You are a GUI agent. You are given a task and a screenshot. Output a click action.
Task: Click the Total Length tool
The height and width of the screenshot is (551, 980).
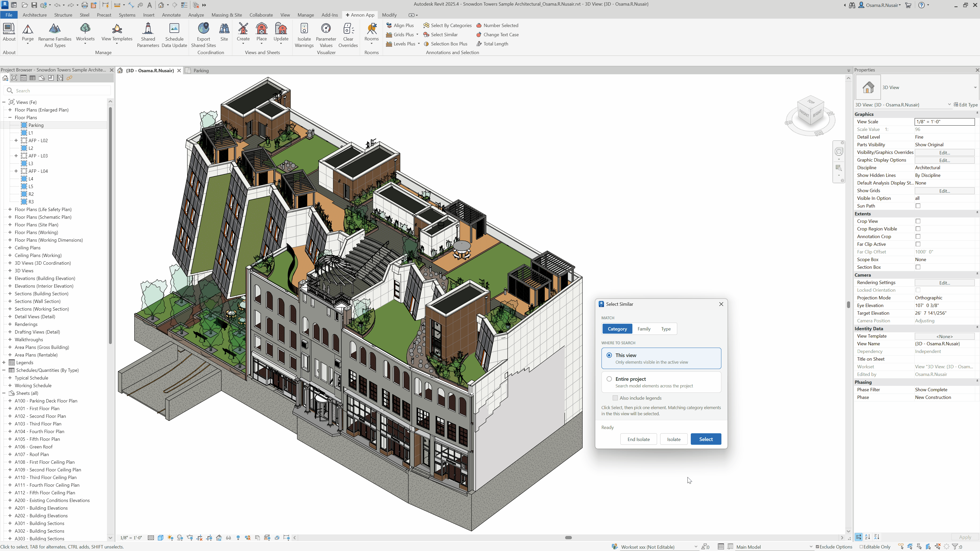492,44
